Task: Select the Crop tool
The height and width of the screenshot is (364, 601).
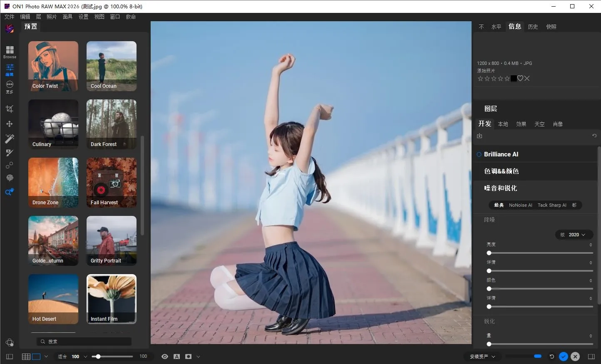Action: click(x=9, y=109)
